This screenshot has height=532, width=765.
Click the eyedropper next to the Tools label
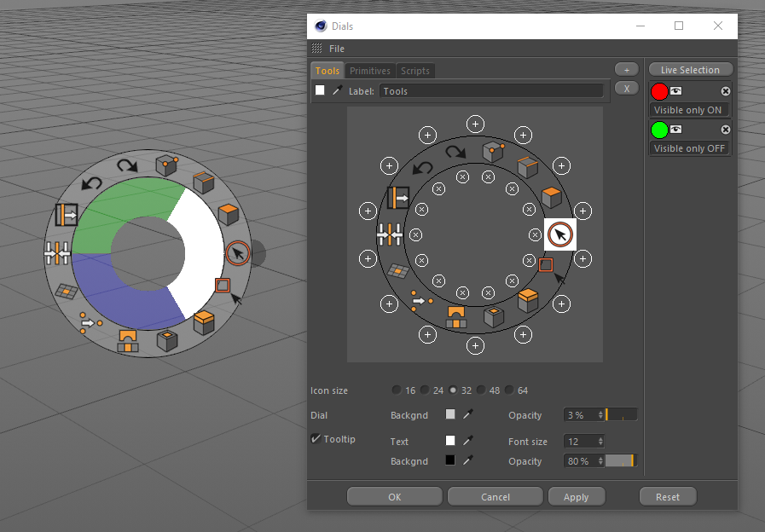(x=337, y=90)
